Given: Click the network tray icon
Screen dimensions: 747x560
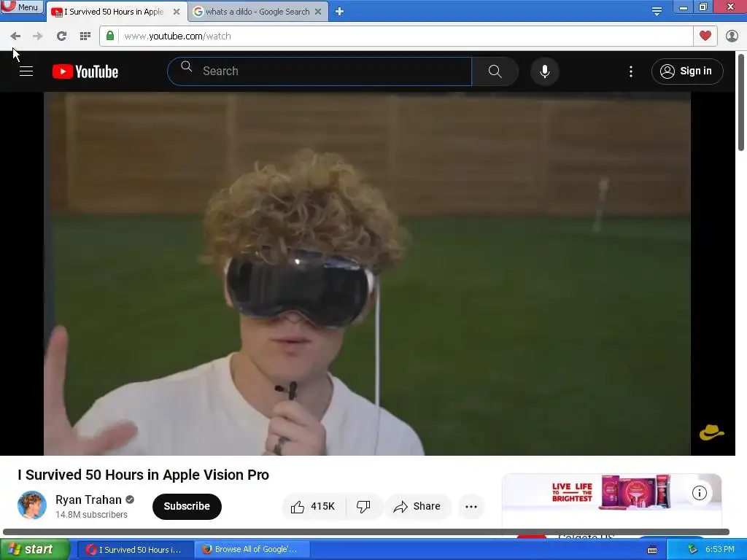Looking at the screenshot, I should click(x=692, y=550).
